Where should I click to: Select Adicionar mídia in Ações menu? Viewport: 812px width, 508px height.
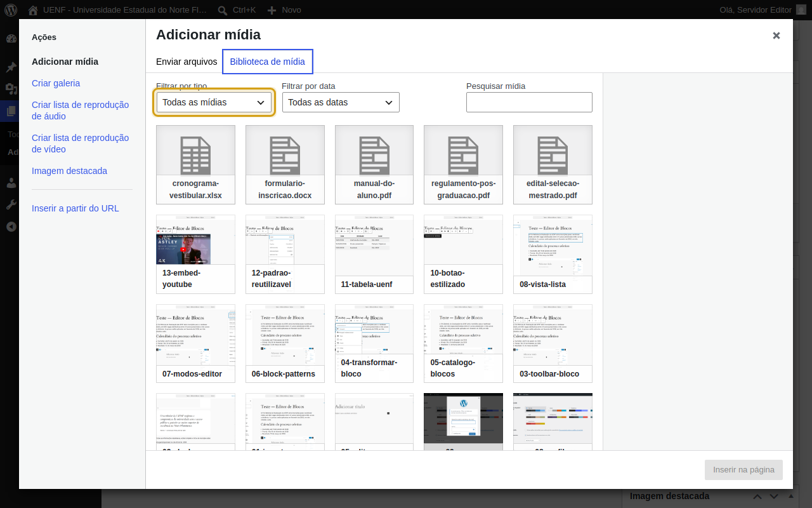65,62
